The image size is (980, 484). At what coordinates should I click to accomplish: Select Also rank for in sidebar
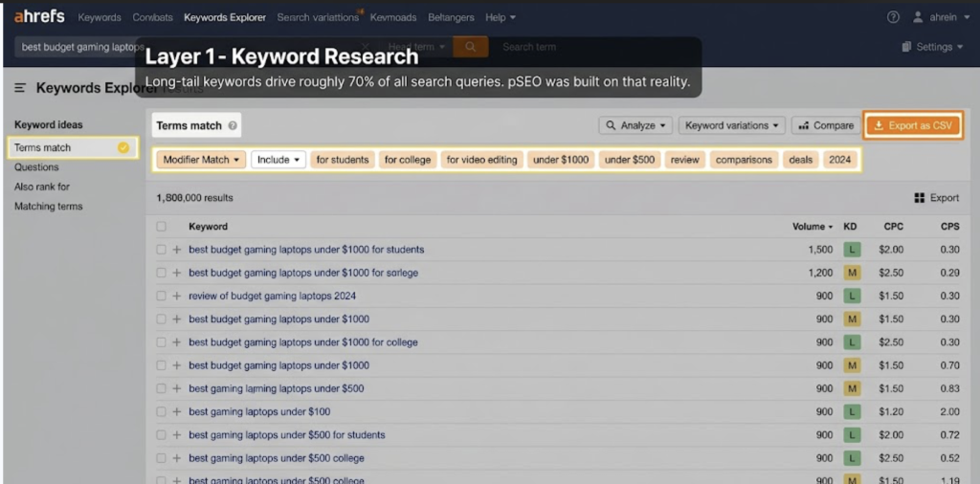click(x=42, y=187)
